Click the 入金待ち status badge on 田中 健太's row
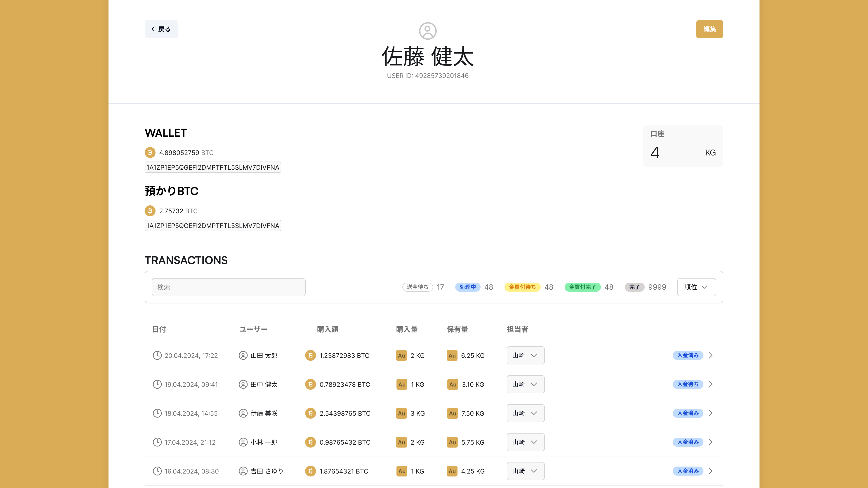Screen dimensions: 868x488 [x=688, y=384]
